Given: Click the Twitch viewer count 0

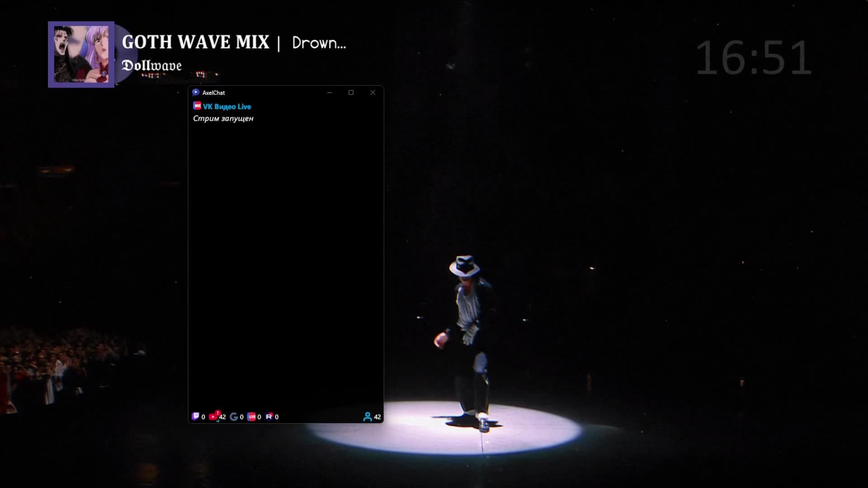Looking at the screenshot, I should 203,417.
